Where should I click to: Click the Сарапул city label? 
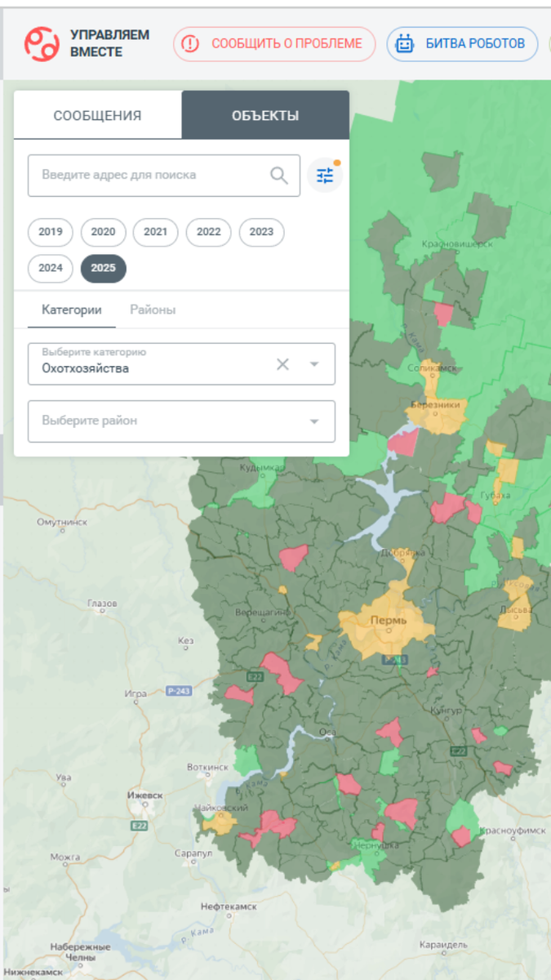coord(193,853)
